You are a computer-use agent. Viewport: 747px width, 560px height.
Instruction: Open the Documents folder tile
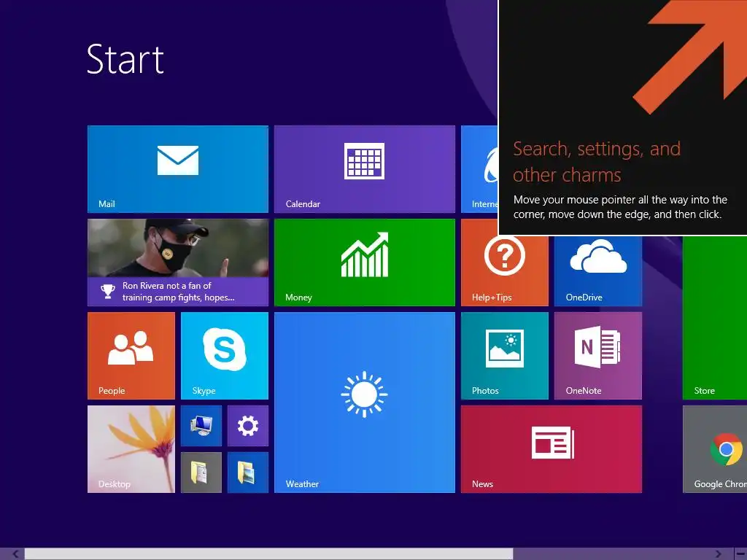click(201, 472)
